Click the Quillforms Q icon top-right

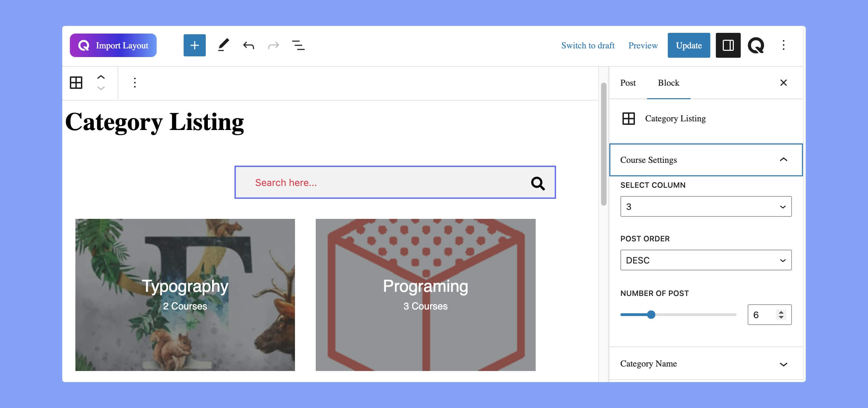756,45
